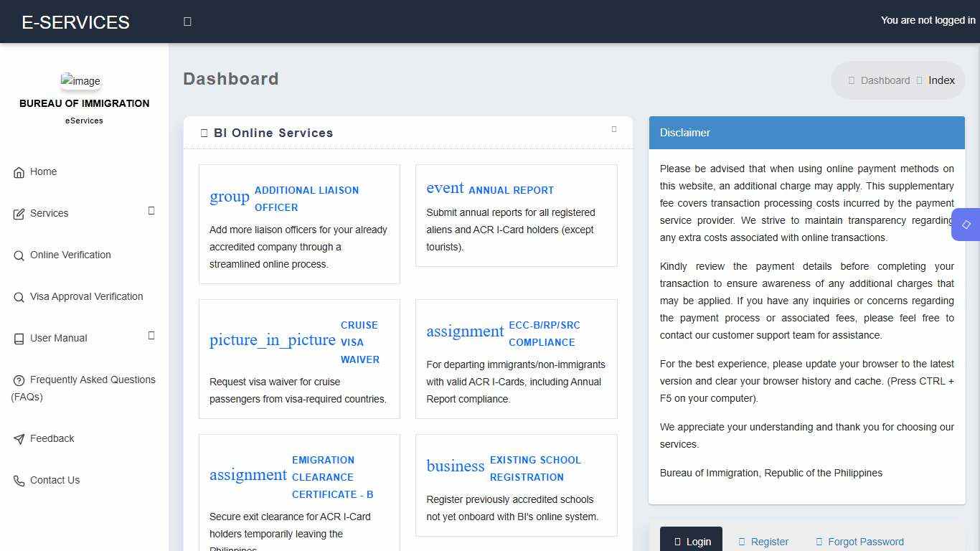Toggle the sidebar menu in the header
The image size is (980, 551).
pyautogui.click(x=187, y=22)
